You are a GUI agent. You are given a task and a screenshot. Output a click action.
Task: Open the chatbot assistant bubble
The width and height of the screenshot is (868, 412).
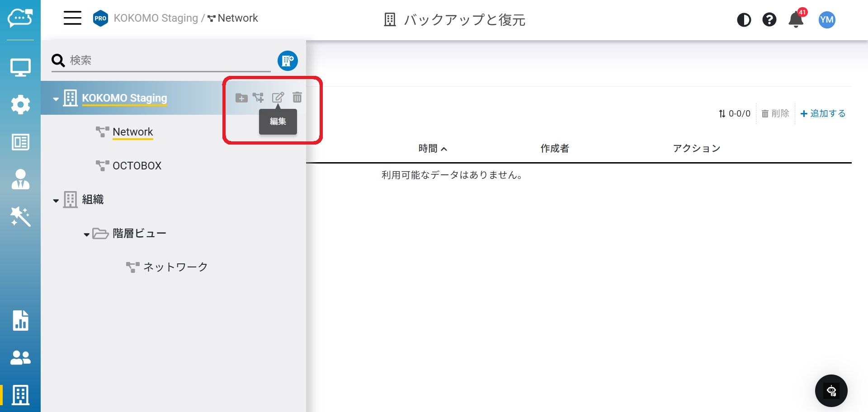831,391
